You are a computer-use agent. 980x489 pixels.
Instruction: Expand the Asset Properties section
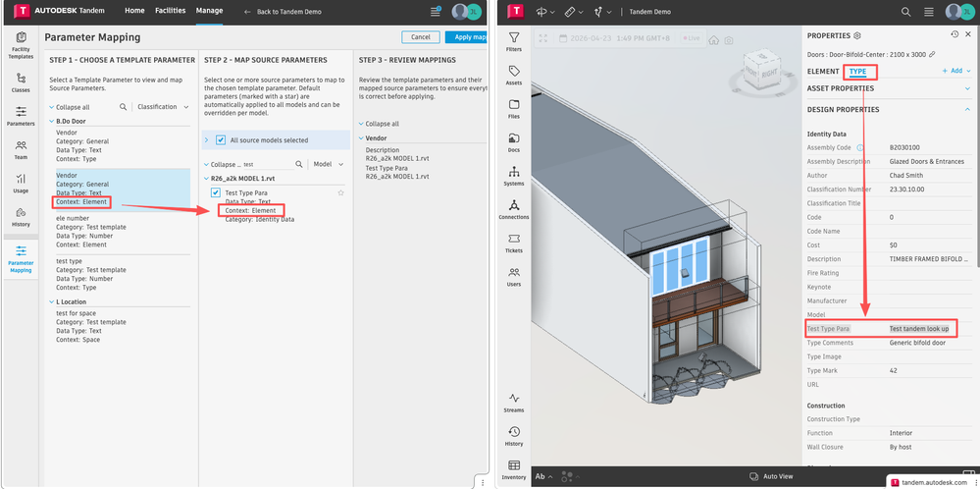click(968, 88)
